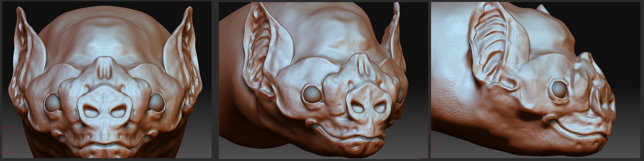This screenshot has height=161, width=644.
Task: Click the right ear tip in front view
Action: click(x=190, y=10)
